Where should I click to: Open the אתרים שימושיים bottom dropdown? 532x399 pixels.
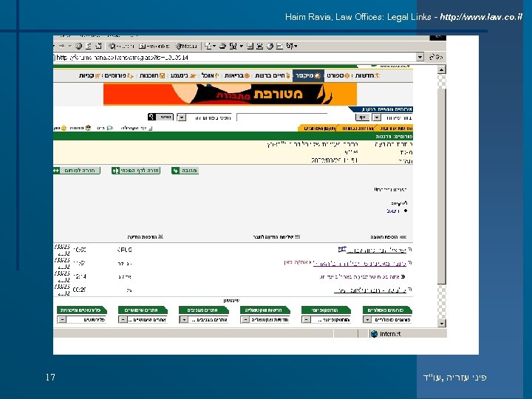coord(143,320)
